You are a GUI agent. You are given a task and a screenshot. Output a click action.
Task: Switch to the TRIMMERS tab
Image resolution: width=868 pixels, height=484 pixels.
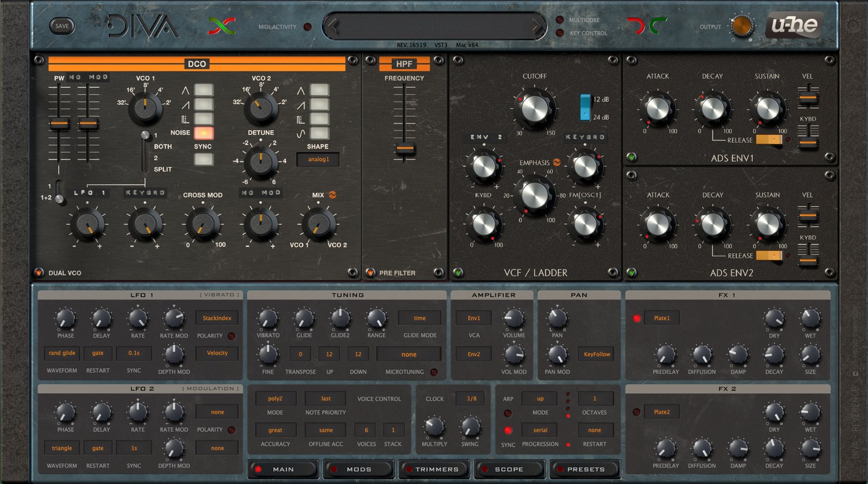(435, 469)
